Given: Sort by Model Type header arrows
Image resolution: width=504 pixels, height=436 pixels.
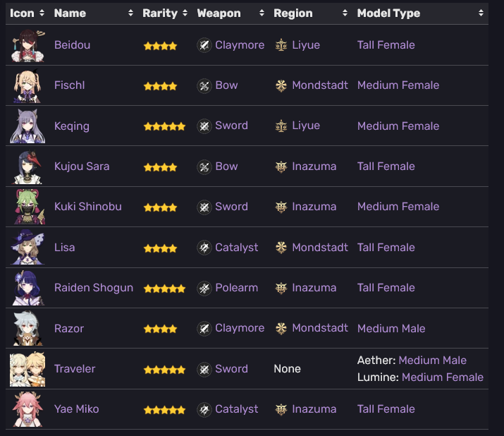Looking at the screenshot, I should tap(481, 13).
